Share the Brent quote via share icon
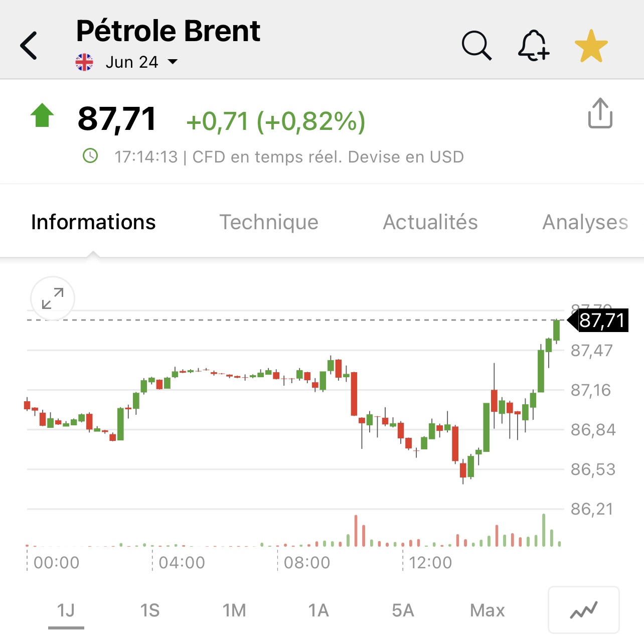This screenshot has width=644, height=644. tap(600, 113)
